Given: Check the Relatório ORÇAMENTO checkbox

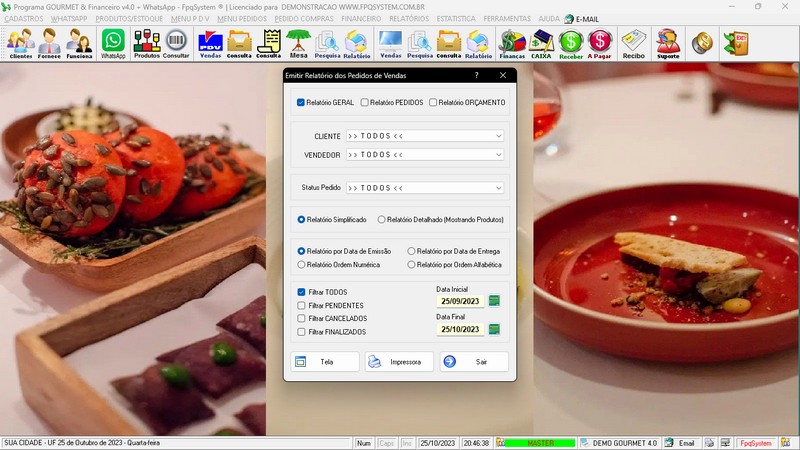Looking at the screenshot, I should [433, 103].
